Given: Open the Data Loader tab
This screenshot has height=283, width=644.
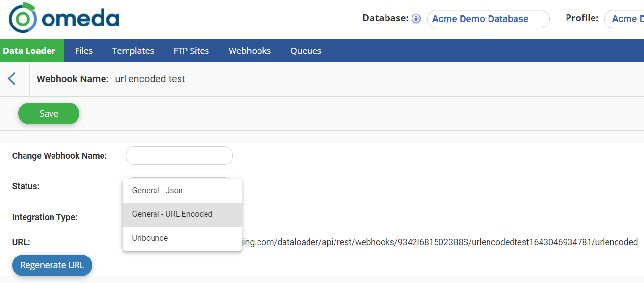Looking at the screenshot, I should point(29,51).
